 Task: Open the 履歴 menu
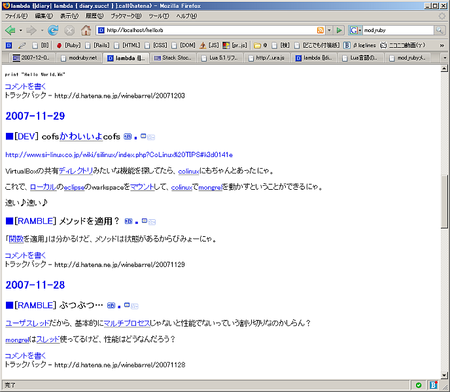[x=95, y=16]
